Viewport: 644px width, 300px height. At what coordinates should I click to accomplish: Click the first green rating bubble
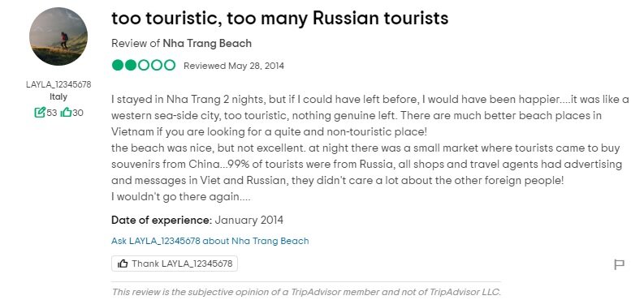click(x=118, y=65)
